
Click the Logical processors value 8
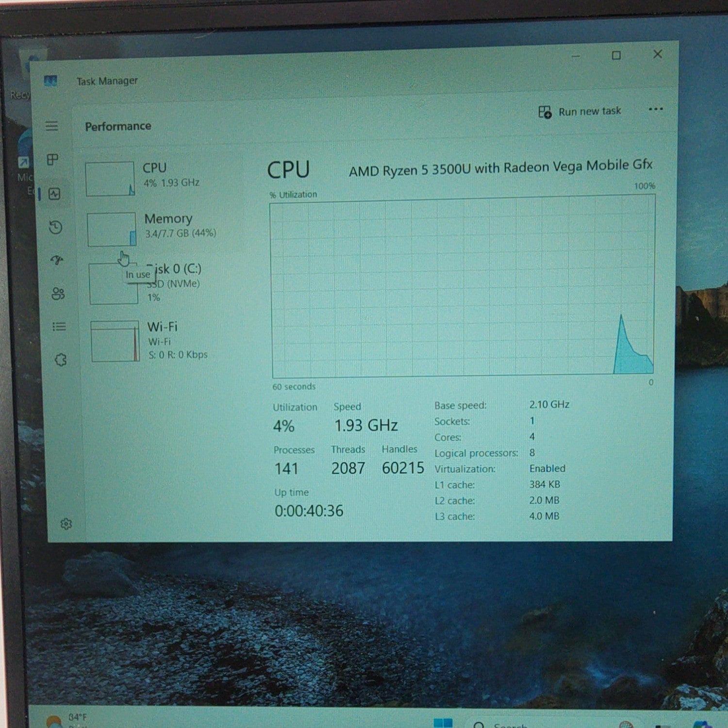[x=532, y=452]
